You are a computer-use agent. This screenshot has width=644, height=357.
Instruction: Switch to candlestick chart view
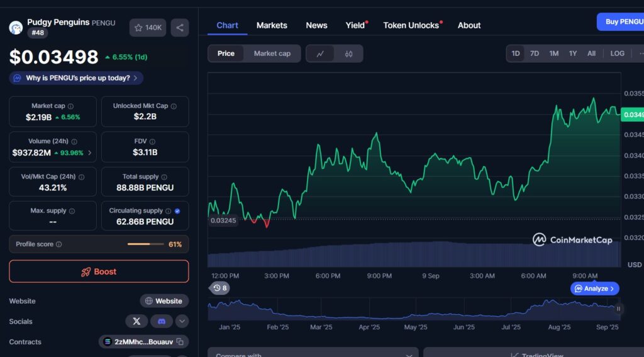[348, 54]
